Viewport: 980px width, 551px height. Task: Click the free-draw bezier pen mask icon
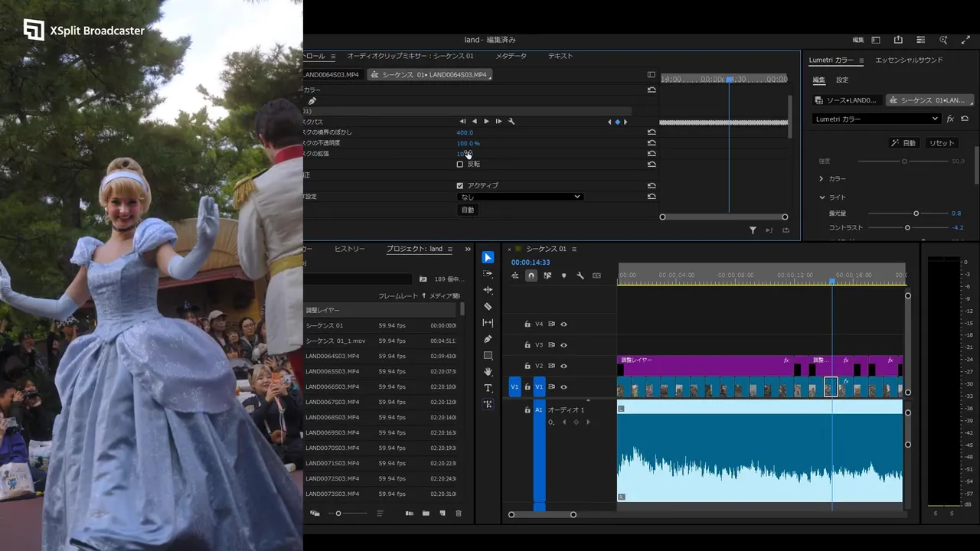[x=312, y=101]
